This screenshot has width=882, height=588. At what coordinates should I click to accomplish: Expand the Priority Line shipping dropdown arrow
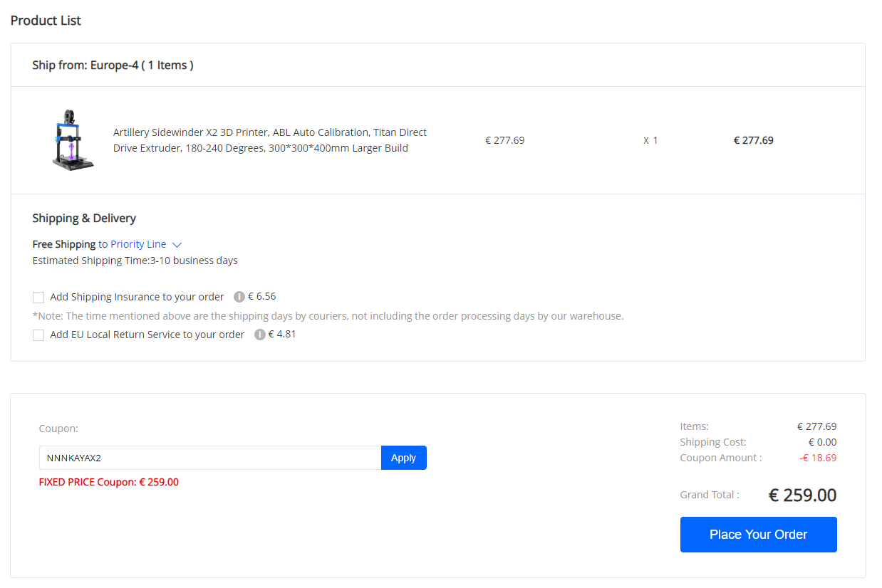177,245
